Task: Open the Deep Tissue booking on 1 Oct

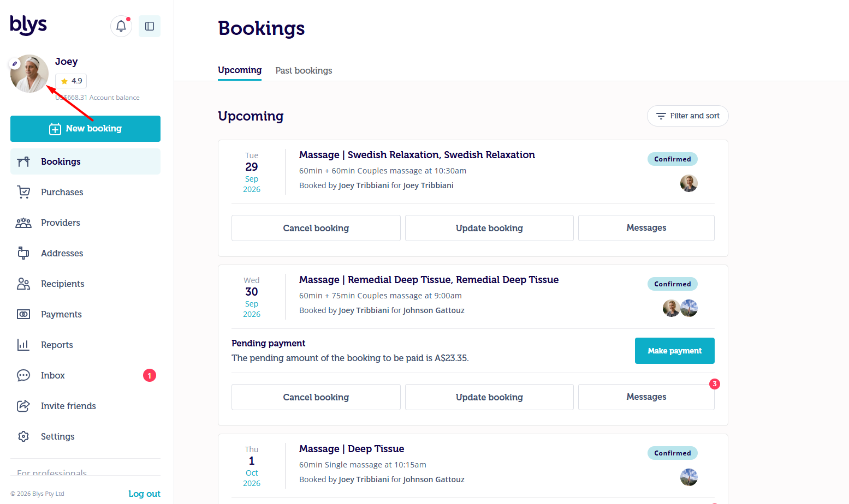Action: [352, 449]
